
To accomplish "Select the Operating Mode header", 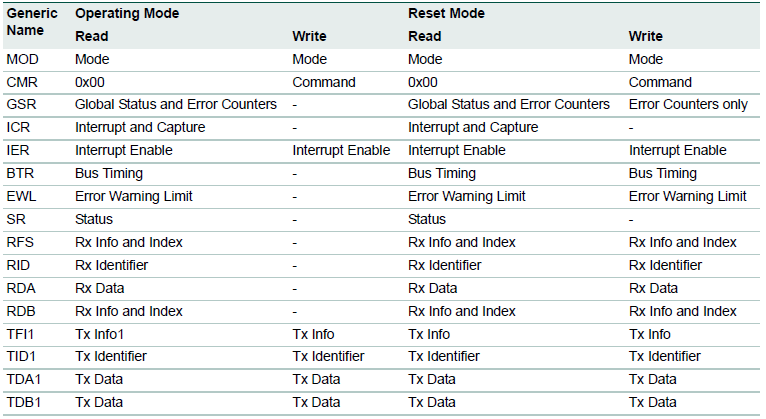I will (x=125, y=15).
